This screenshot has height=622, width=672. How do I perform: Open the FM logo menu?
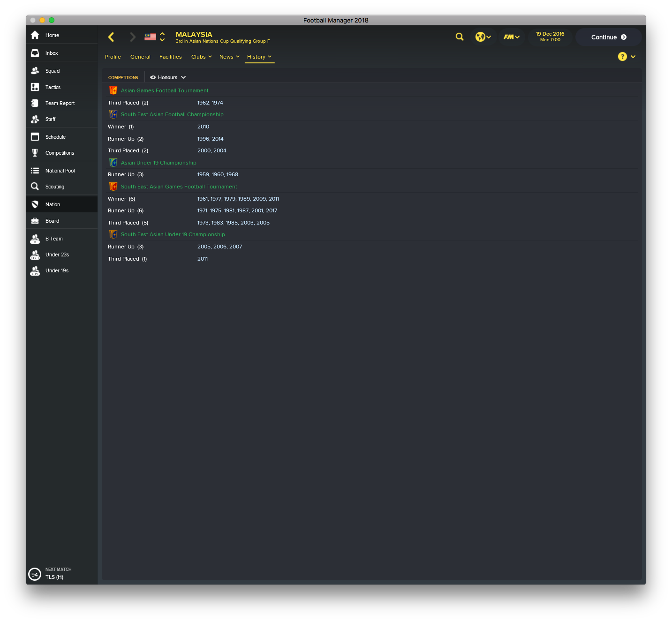coord(512,37)
